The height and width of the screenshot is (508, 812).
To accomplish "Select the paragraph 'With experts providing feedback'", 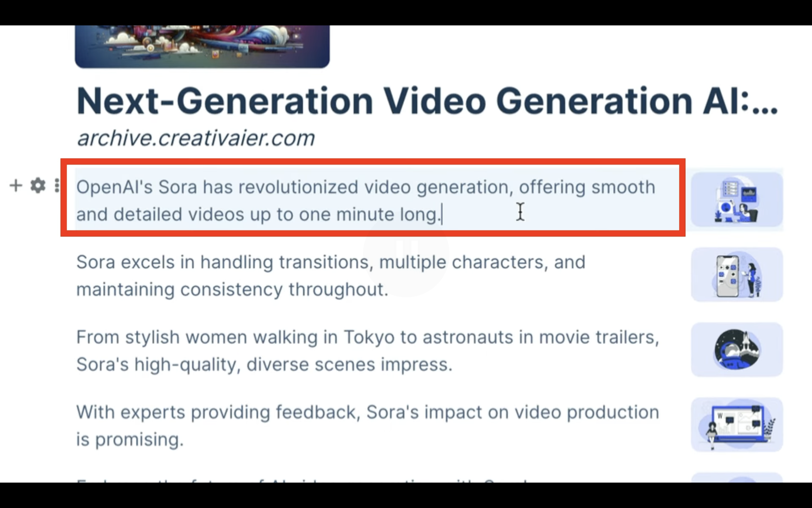I will click(x=368, y=426).
